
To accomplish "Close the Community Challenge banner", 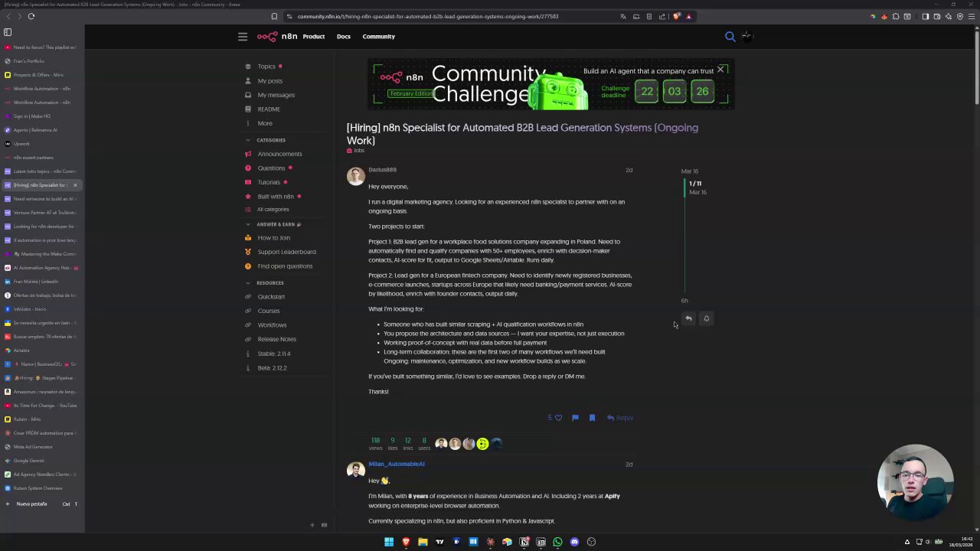I will click(x=720, y=70).
